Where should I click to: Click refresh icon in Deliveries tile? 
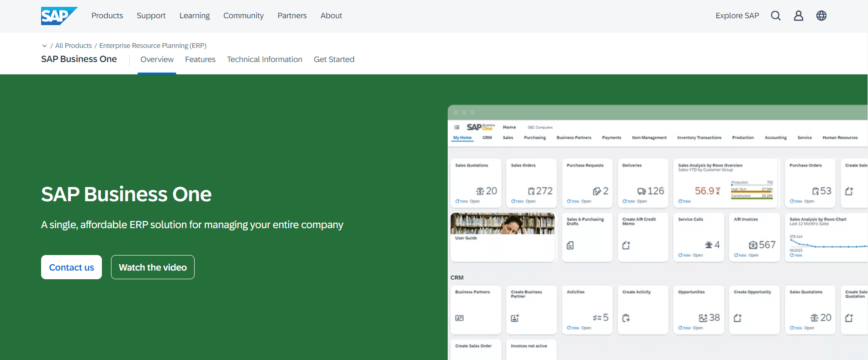click(625, 201)
